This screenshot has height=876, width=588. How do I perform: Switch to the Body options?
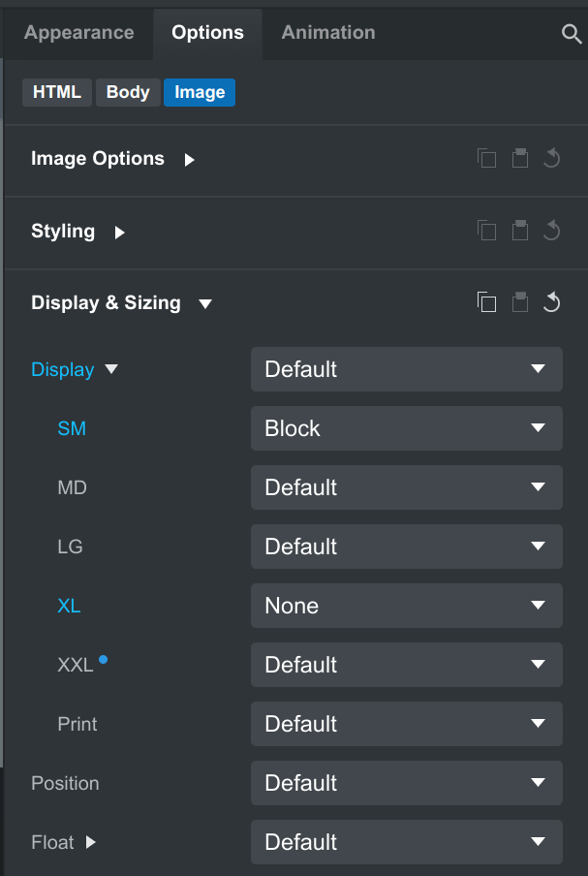pyautogui.click(x=127, y=92)
